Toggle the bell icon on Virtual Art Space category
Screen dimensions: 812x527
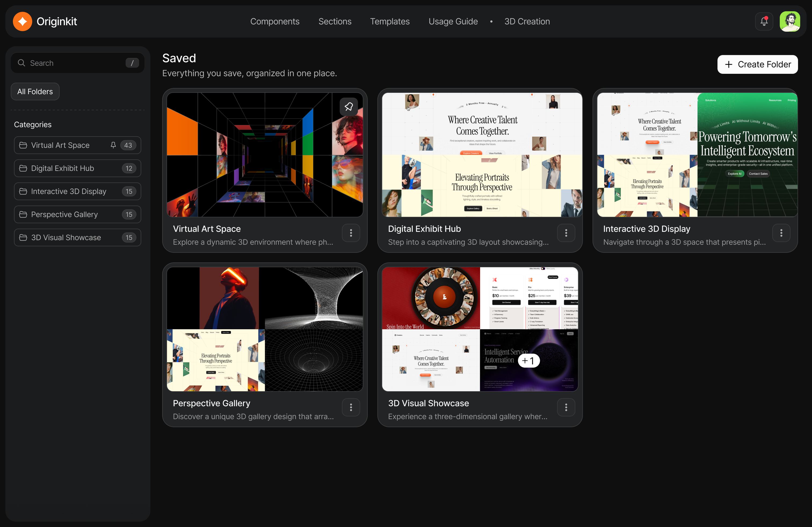pyautogui.click(x=113, y=145)
